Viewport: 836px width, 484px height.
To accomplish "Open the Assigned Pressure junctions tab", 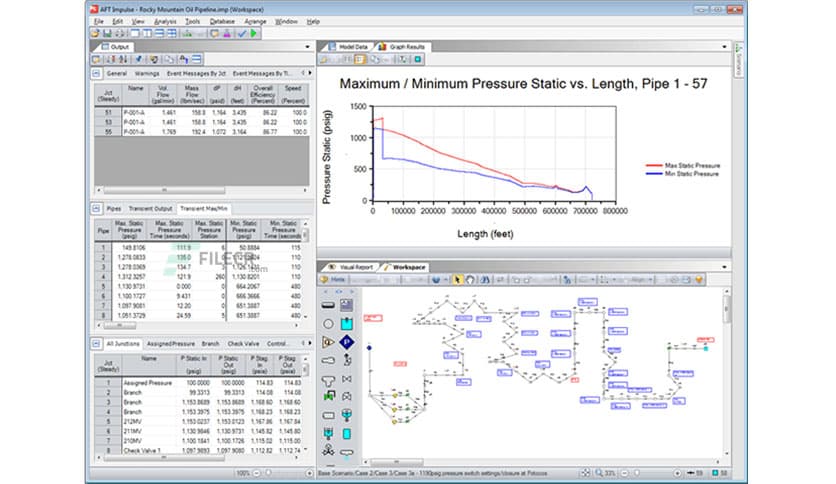I will [171, 344].
